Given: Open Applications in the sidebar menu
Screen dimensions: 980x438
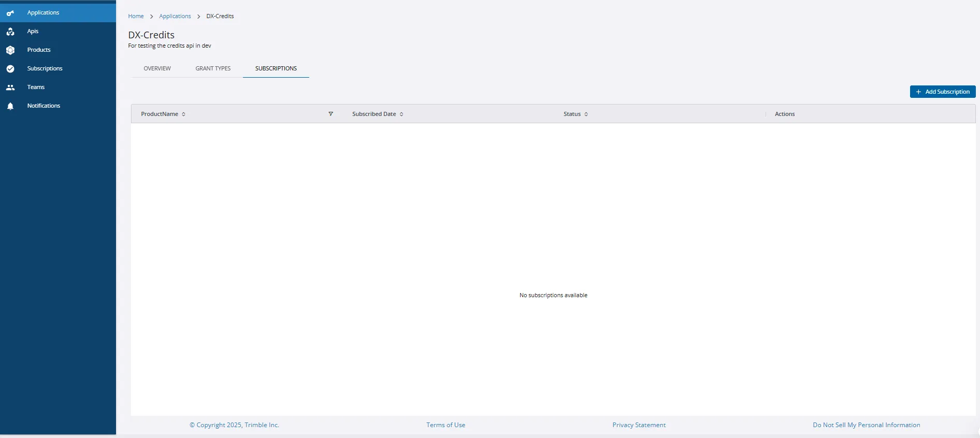Looking at the screenshot, I should (58, 12).
